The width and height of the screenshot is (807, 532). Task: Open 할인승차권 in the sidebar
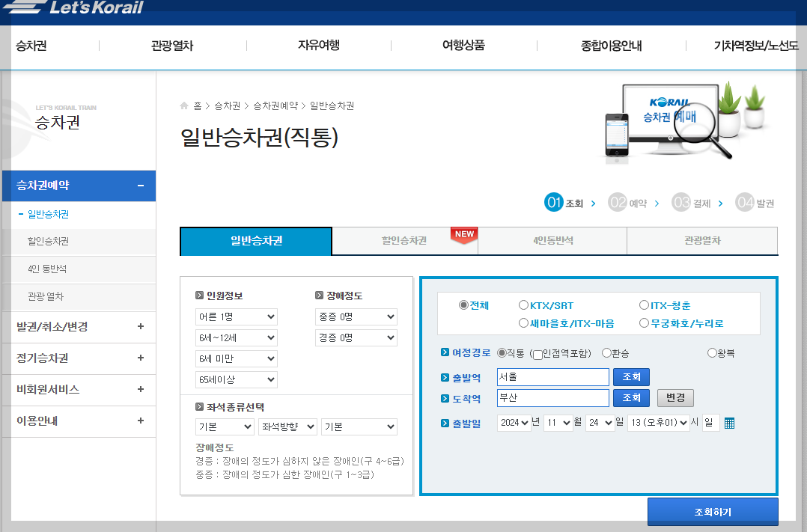coord(48,241)
